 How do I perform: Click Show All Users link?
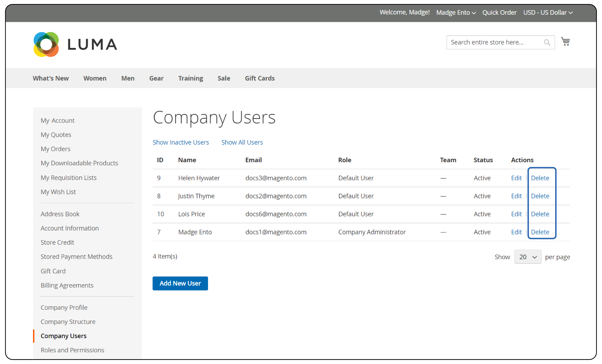coord(242,142)
